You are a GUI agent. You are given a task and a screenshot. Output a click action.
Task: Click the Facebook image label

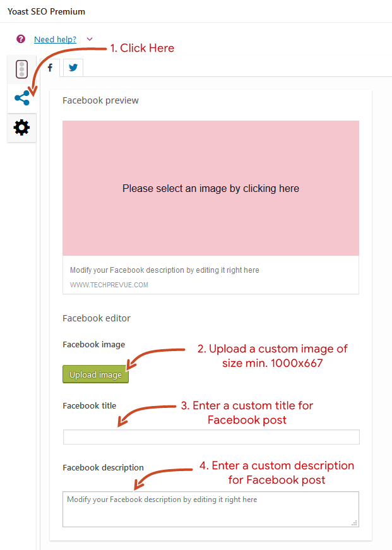click(x=93, y=344)
